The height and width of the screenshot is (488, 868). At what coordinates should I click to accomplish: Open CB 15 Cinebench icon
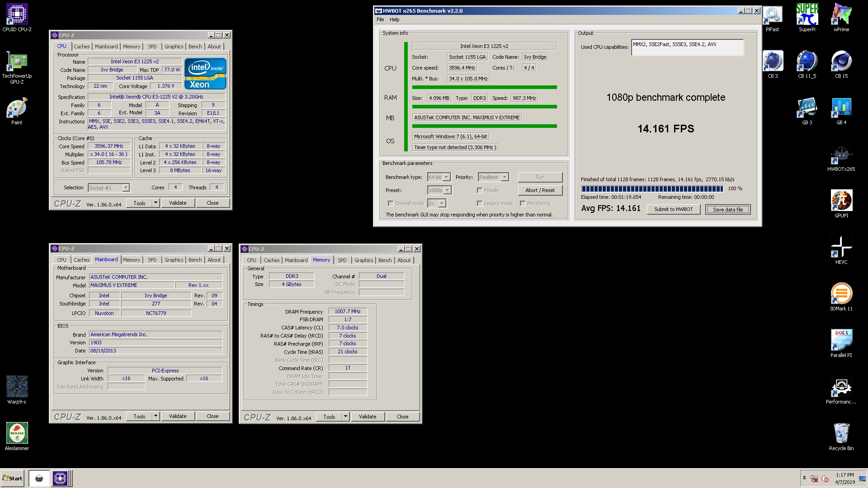tap(841, 65)
